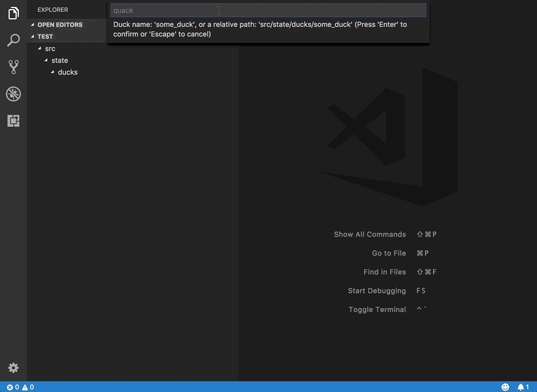Select the src folder

pyautogui.click(x=50, y=49)
